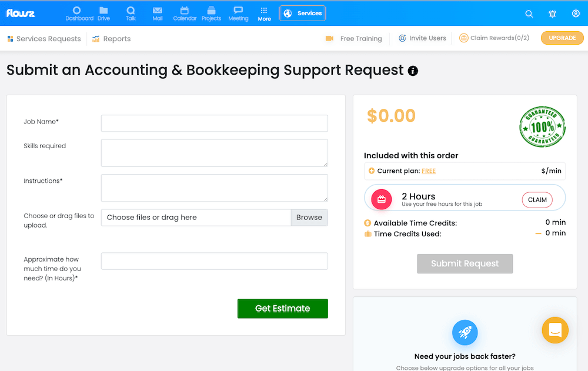The width and height of the screenshot is (588, 371).
Task: Open the Meeting app
Action: click(238, 14)
